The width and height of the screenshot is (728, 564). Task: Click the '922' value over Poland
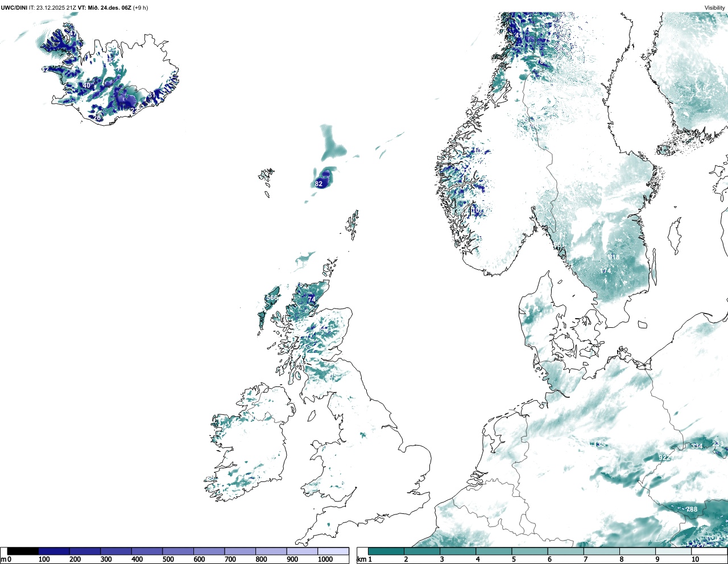coord(664,458)
